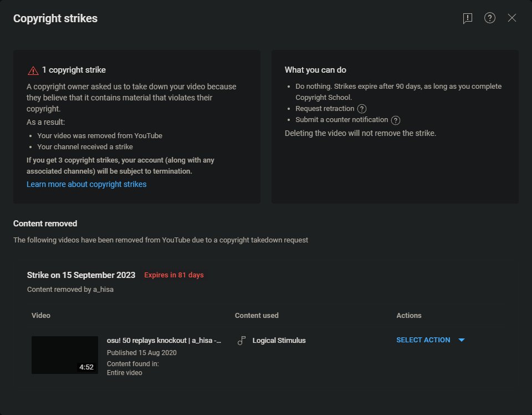Image resolution: width=532 pixels, height=415 pixels.
Task: Click Submit a counter notification text
Action: tap(342, 120)
